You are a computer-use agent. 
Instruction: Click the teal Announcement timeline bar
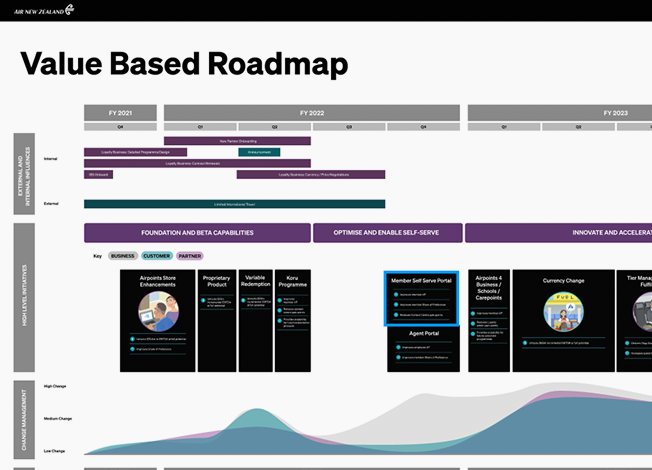tap(259, 152)
